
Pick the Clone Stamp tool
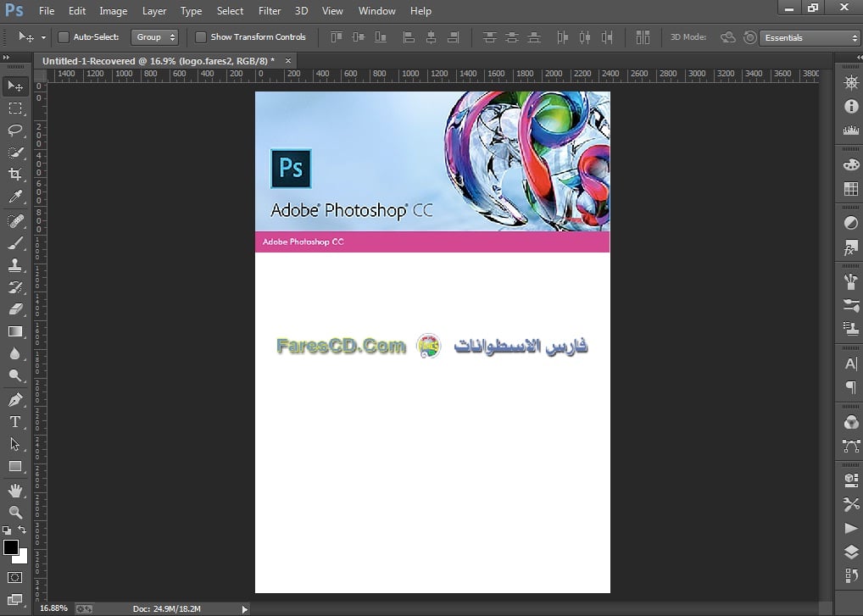click(15, 265)
